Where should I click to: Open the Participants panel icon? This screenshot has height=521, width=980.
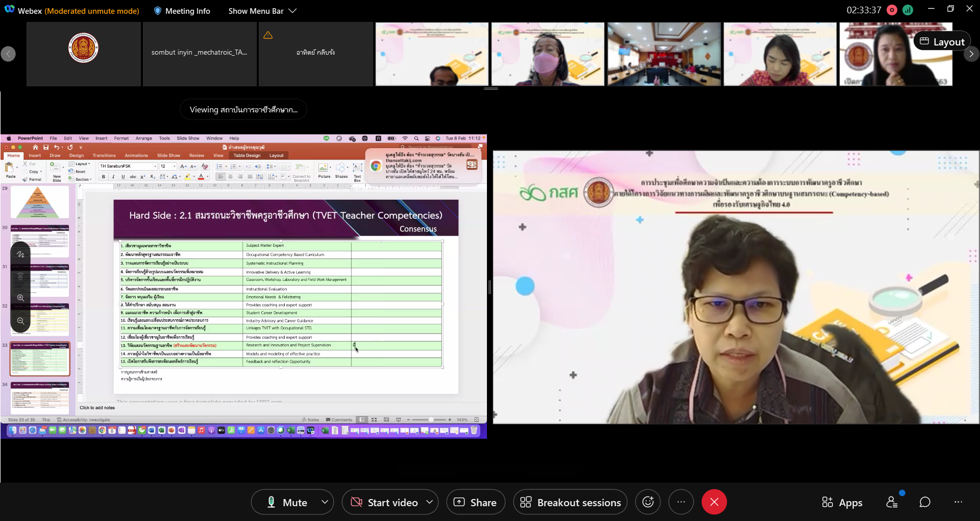[x=892, y=502]
